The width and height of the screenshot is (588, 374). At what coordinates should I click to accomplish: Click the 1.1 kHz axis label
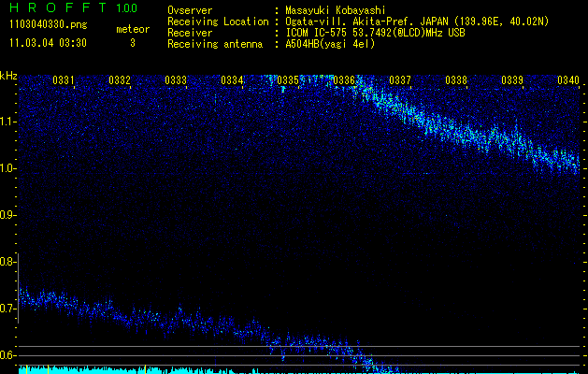click(x=7, y=122)
